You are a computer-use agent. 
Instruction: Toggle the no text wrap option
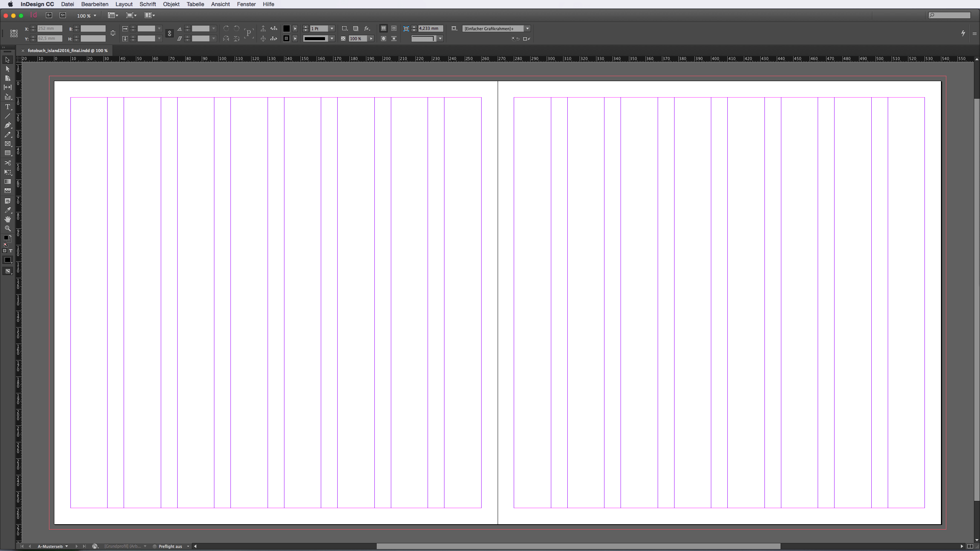point(383,28)
